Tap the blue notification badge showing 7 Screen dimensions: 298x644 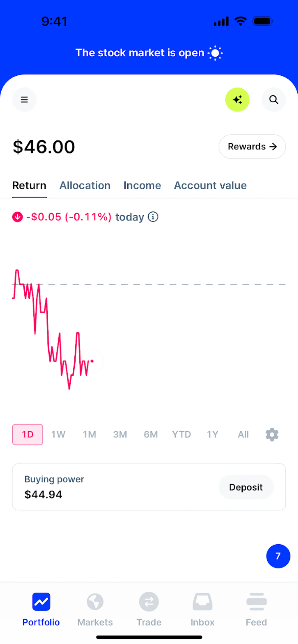[278, 556]
